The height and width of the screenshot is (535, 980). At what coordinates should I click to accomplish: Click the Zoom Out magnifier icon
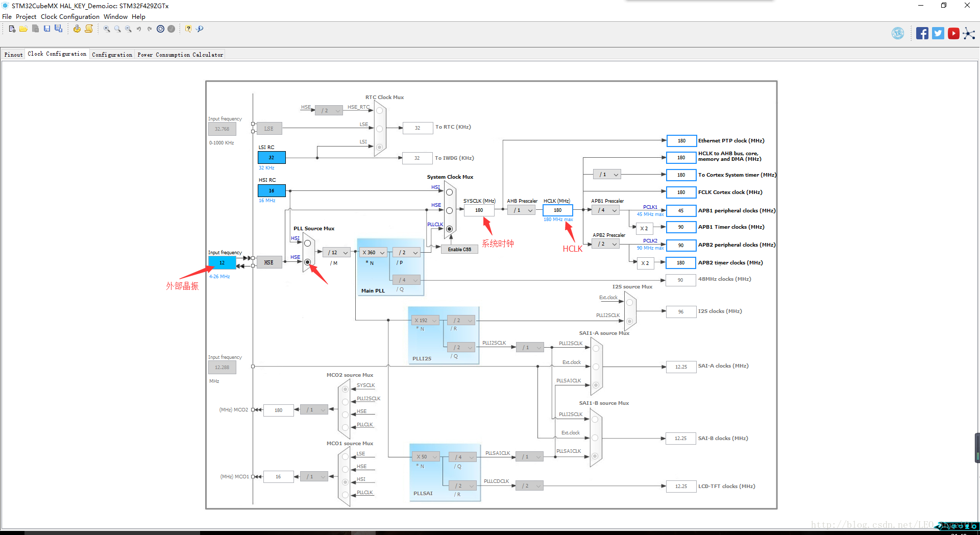[128, 29]
